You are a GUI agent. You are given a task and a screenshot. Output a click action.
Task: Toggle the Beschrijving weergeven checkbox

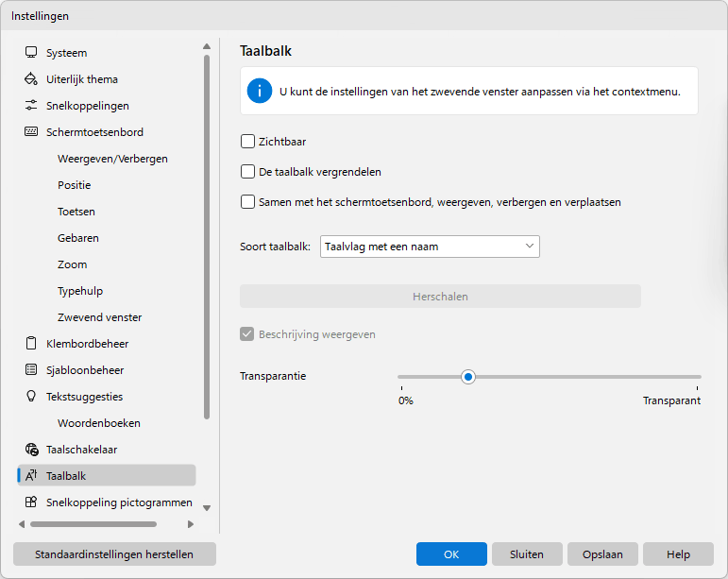(x=247, y=334)
